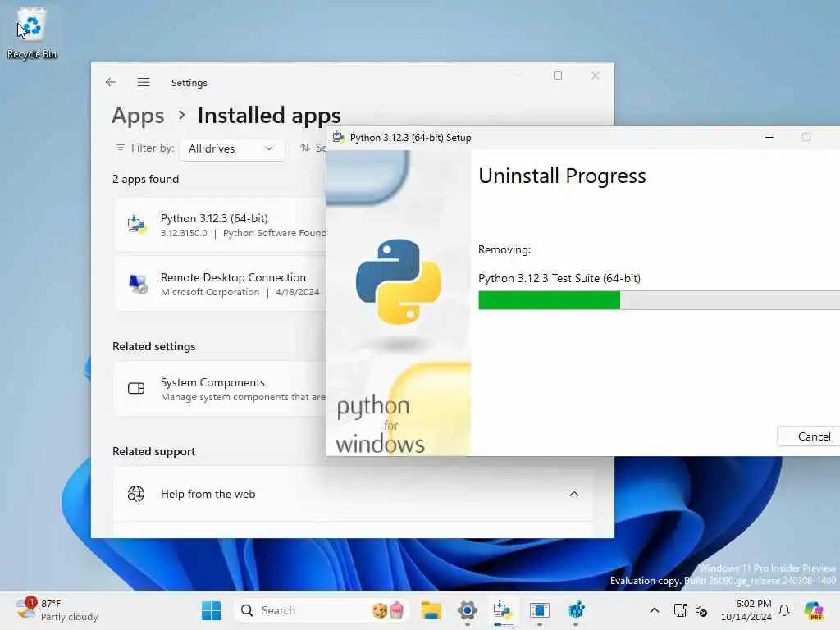Viewport: 840px width, 630px height.
Task: Click the Python 3.12.3 app icon in list
Action: click(x=137, y=225)
